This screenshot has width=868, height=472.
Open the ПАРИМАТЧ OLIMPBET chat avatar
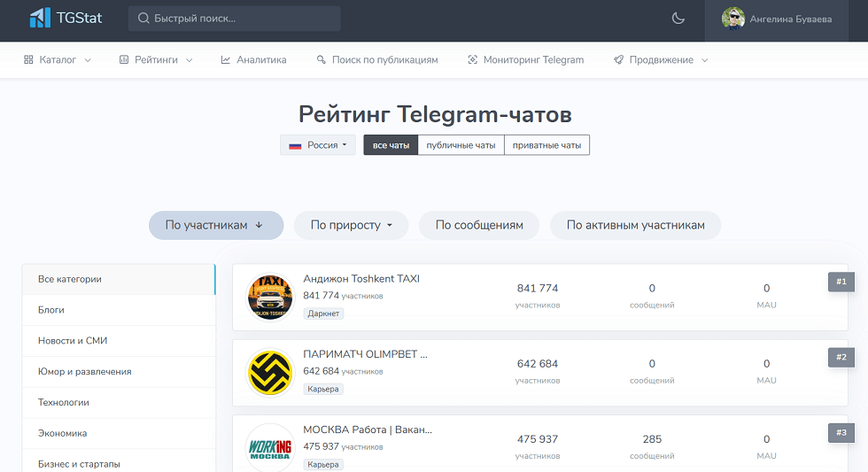pyautogui.click(x=269, y=373)
